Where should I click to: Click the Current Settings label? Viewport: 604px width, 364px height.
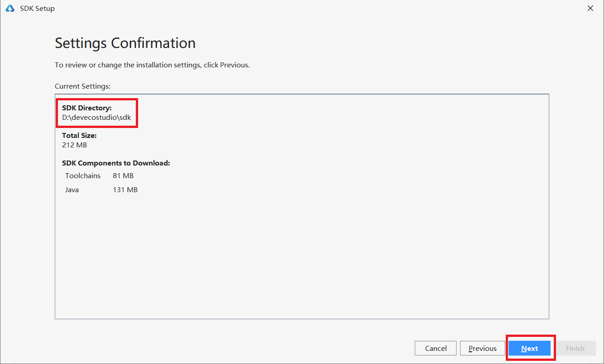click(x=82, y=86)
